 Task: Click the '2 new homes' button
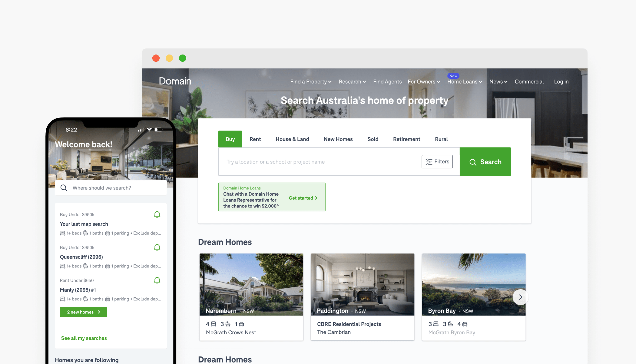83,312
